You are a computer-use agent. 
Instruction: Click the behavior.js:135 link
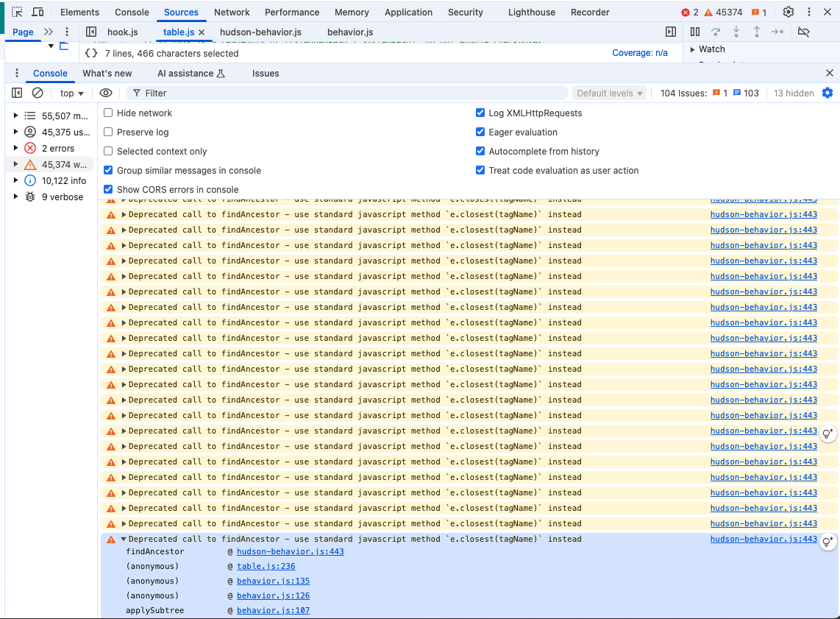[x=273, y=581]
